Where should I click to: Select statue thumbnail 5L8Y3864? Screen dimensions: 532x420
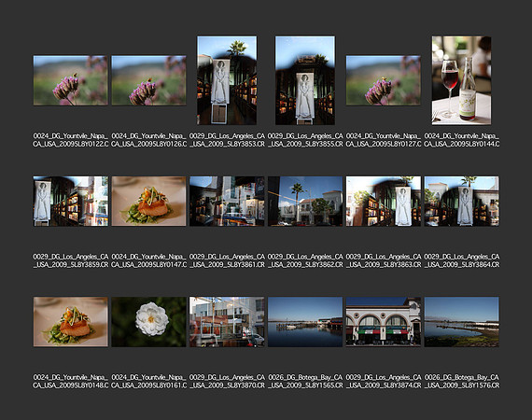[x=461, y=202]
